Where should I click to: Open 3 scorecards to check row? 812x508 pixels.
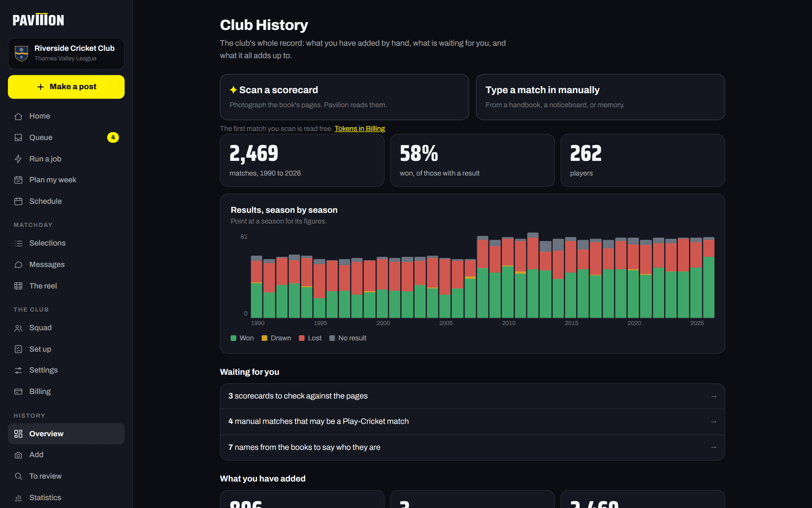[472, 396]
